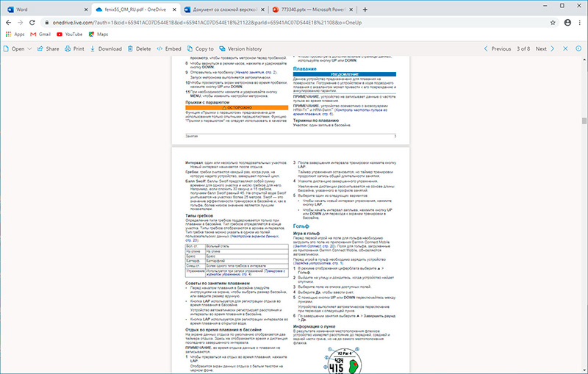Reload the page in the browser
The image size is (588, 374).
(x=40, y=22)
